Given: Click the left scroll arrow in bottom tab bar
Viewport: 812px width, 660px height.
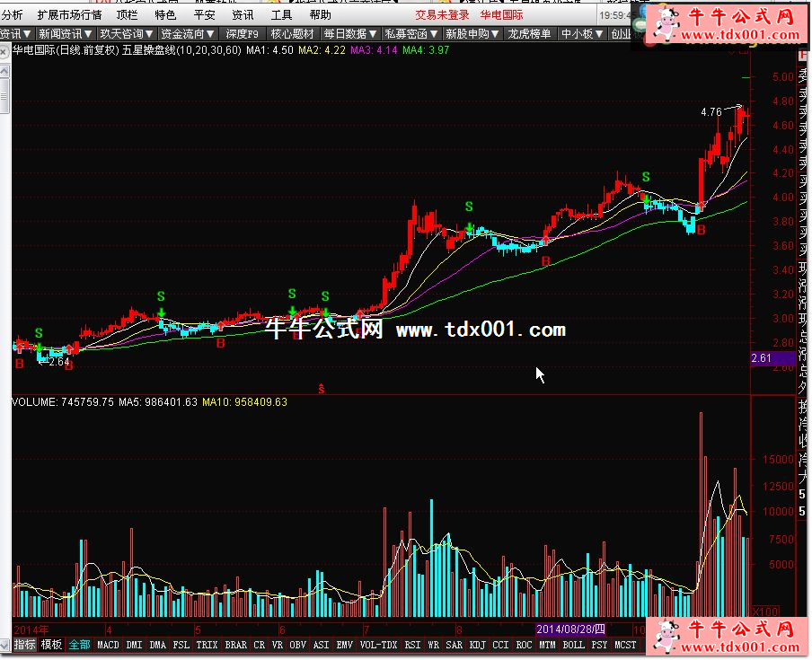Looking at the screenshot, I should point(5,645).
